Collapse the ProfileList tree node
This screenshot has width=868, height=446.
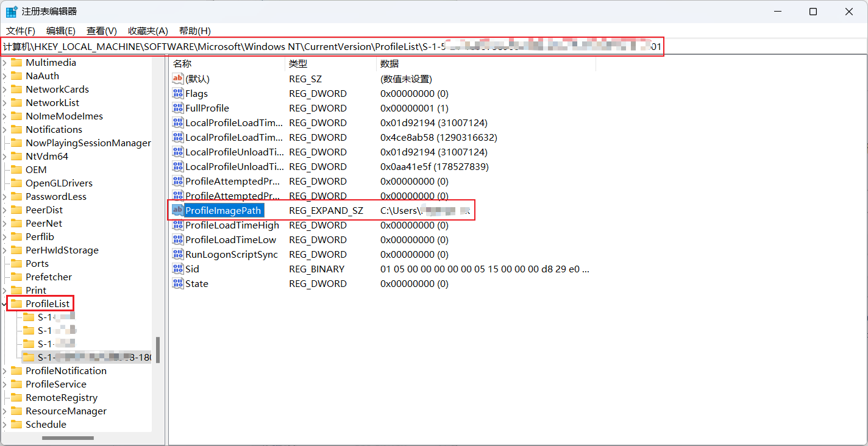click(5, 303)
